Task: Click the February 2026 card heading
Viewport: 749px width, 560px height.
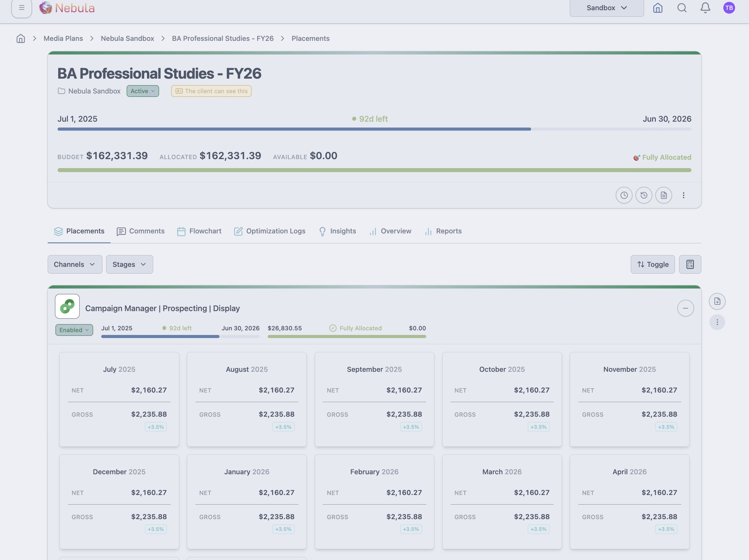Action: [374, 472]
